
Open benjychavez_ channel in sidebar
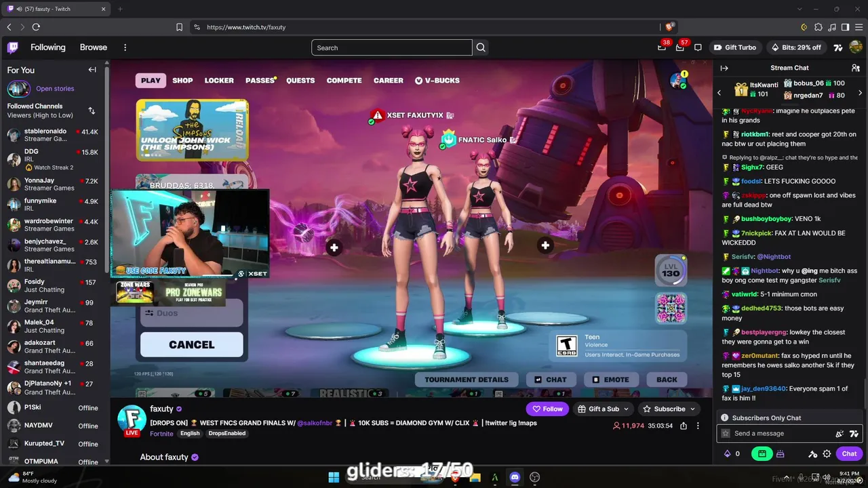coord(52,245)
